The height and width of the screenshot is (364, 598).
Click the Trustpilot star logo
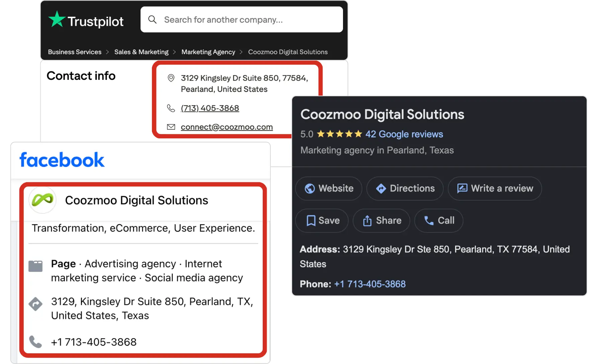tap(57, 19)
